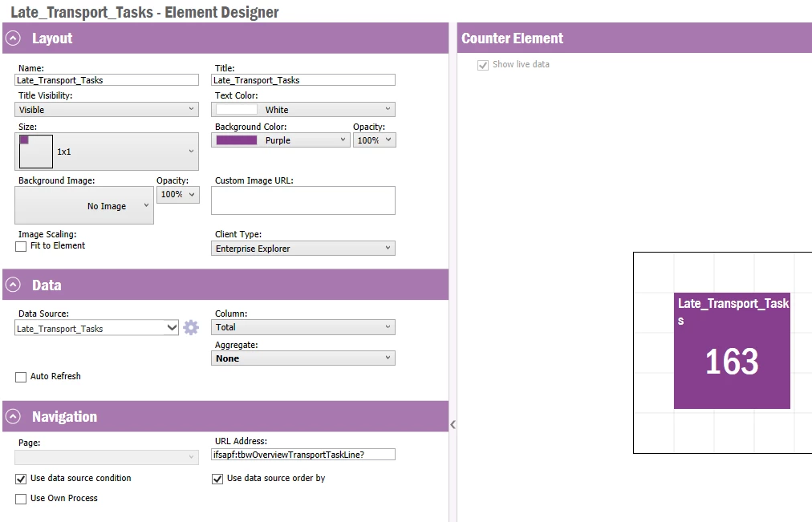Collapse the Layout section chevron
The width and height of the screenshot is (812, 522).
[14, 38]
